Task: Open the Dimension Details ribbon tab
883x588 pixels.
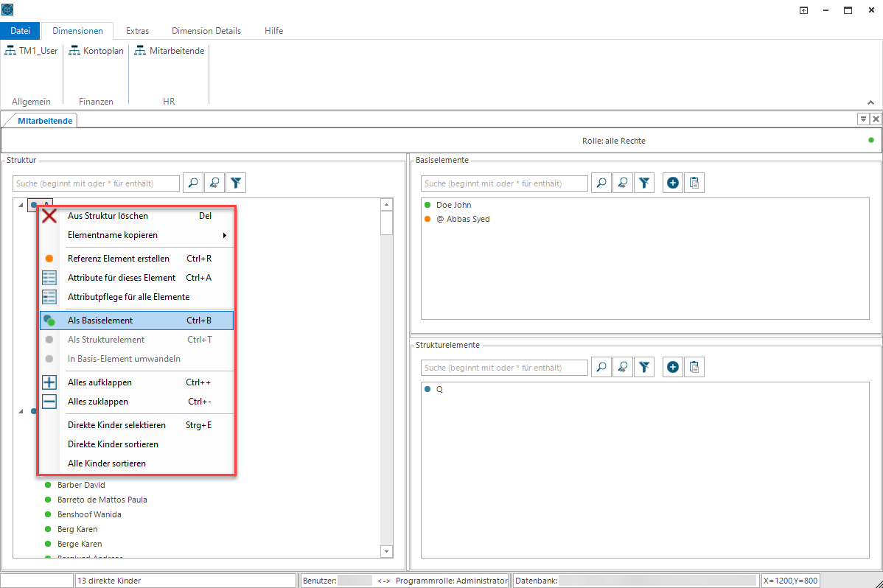Action: [x=206, y=31]
